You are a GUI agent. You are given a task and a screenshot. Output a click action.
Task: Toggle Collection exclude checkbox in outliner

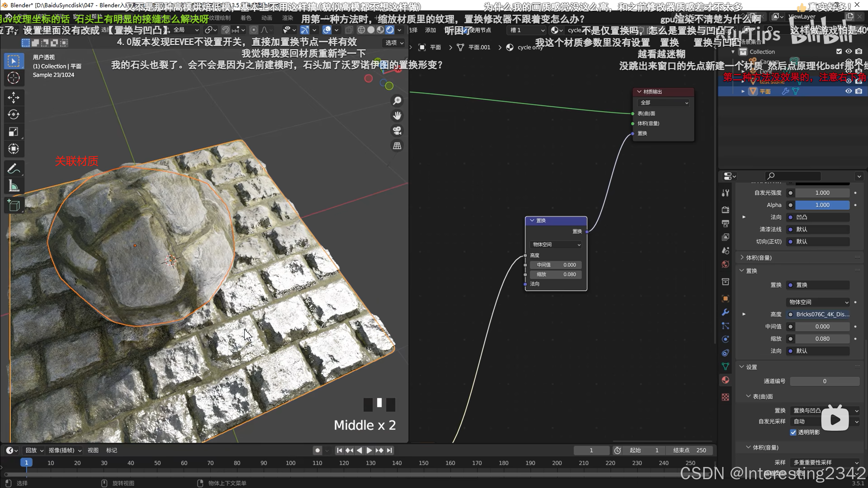839,52
